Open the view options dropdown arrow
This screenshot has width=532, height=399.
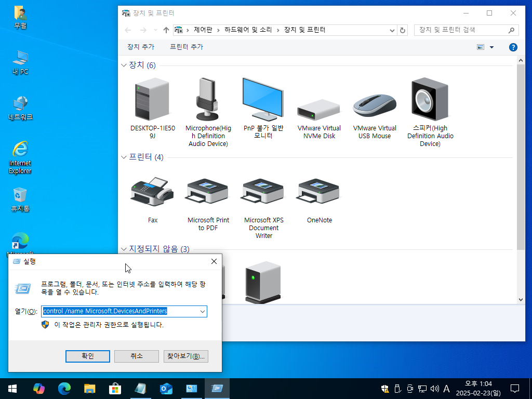point(491,47)
